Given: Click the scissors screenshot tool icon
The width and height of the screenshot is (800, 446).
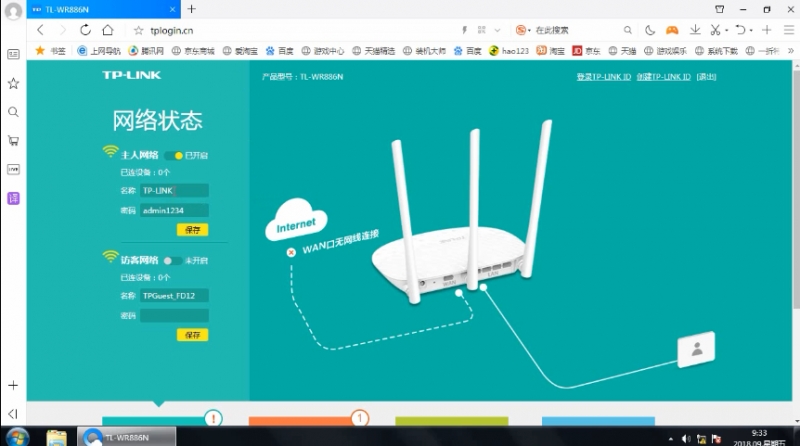Looking at the screenshot, I should [x=715, y=30].
